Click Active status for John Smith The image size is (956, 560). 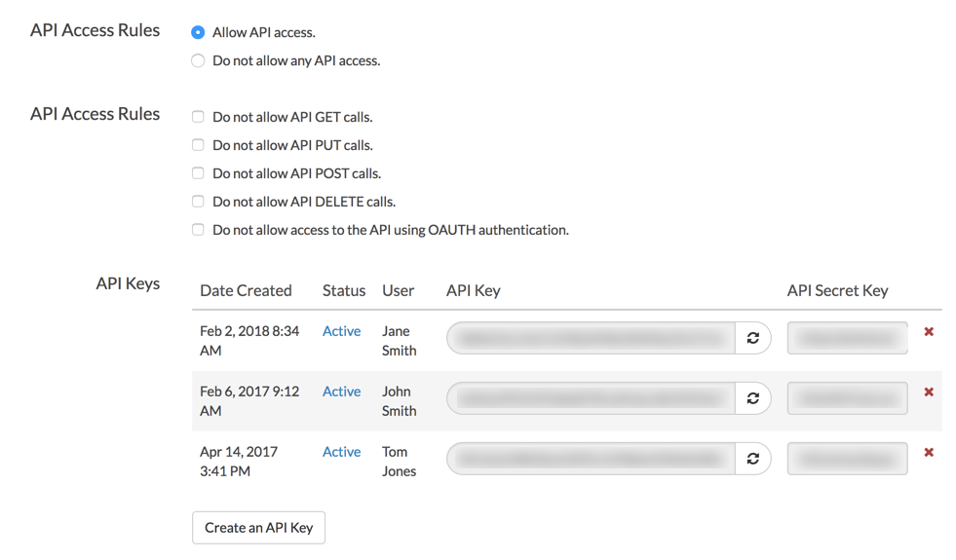(x=341, y=392)
